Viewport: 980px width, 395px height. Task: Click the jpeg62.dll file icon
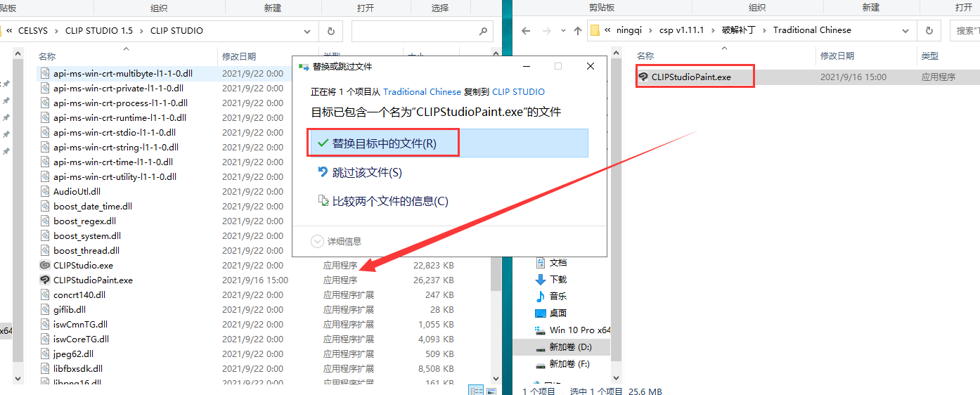coord(45,354)
